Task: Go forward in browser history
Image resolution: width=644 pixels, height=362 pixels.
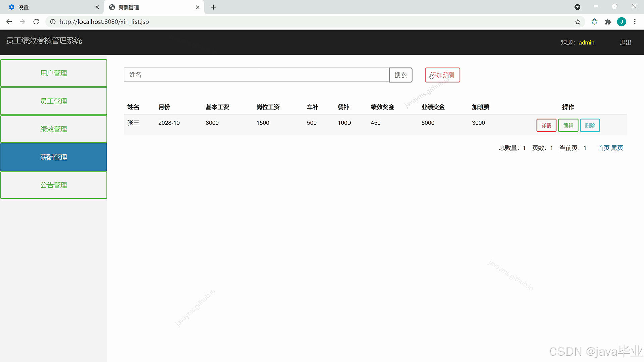Action: [22, 22]
